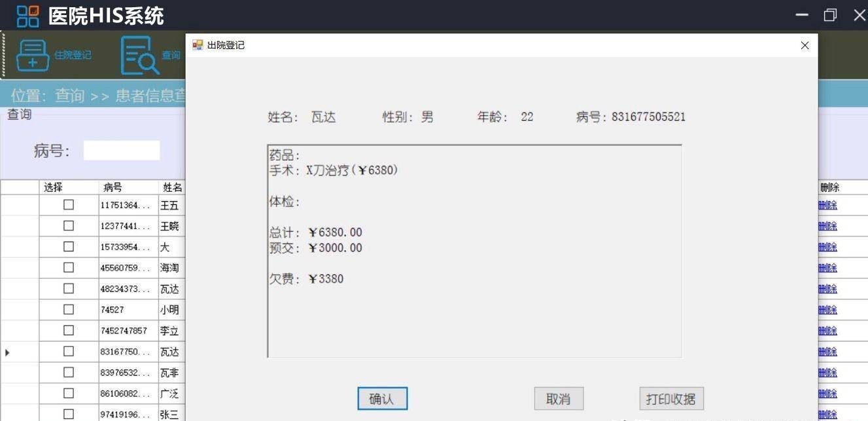Screen dimensions: 868x421
Task: Click the 选择 column header
Action: [69, 187]
